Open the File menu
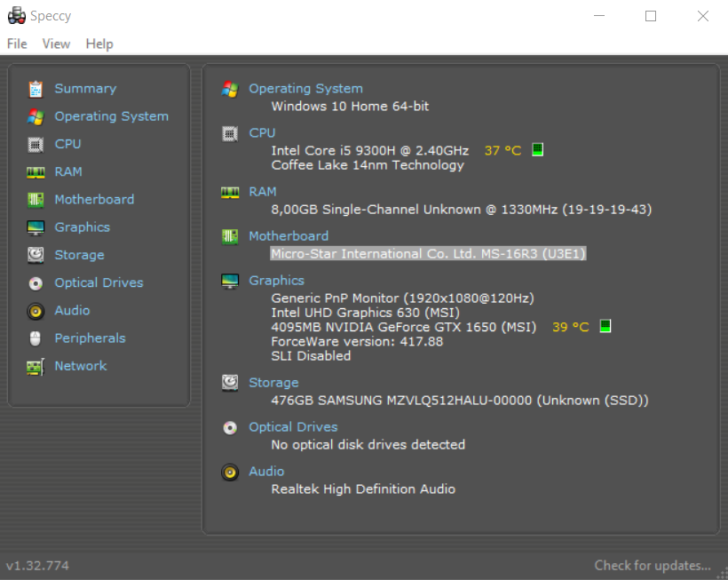Screen dimensions: 728x580 [17, 44]
